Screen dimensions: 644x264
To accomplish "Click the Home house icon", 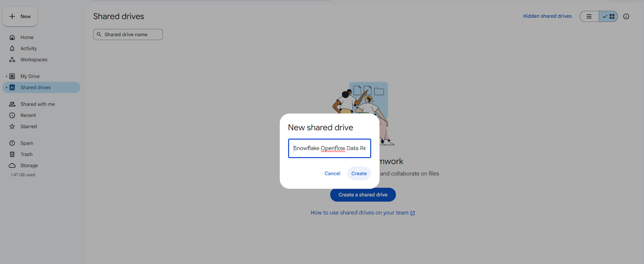I will pyautogui.click(x=12, y=37).
